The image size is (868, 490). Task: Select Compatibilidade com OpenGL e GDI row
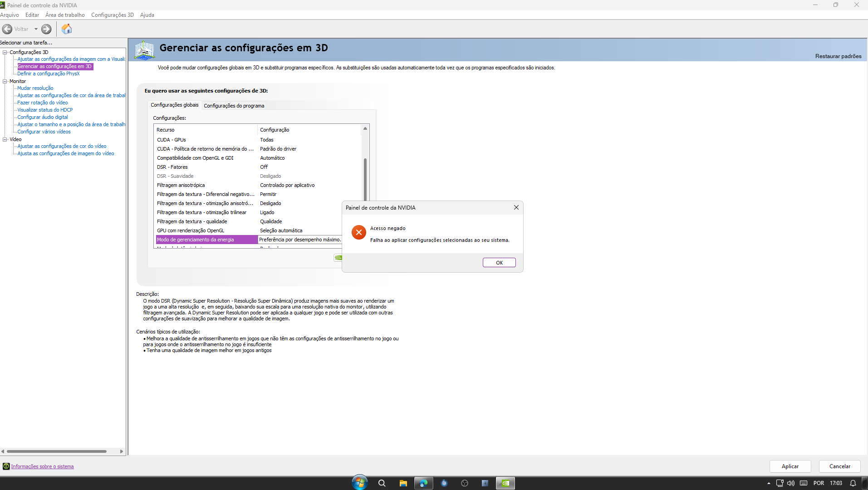click(x=259, y=158)
